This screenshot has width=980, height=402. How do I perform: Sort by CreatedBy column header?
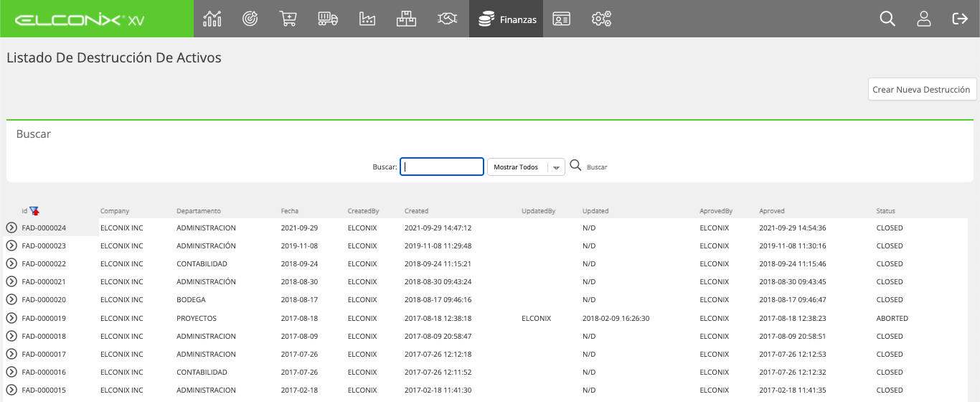tap(363, 211)
